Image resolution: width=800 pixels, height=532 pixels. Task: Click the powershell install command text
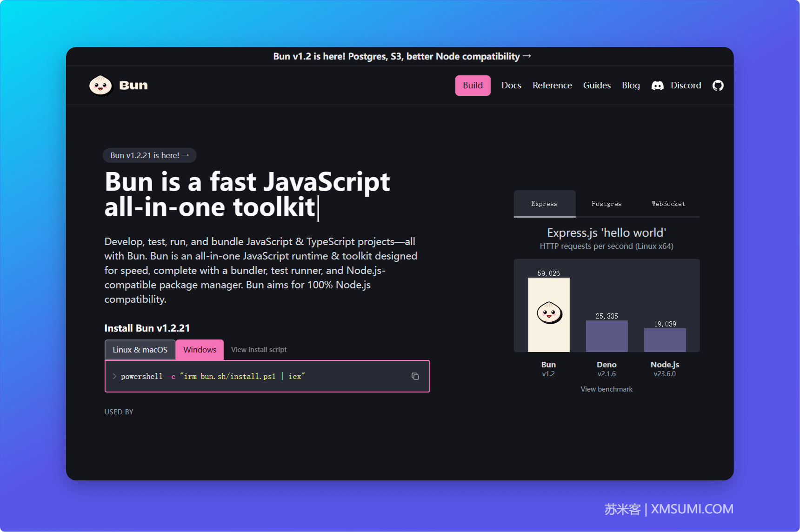tap(213, 376)
